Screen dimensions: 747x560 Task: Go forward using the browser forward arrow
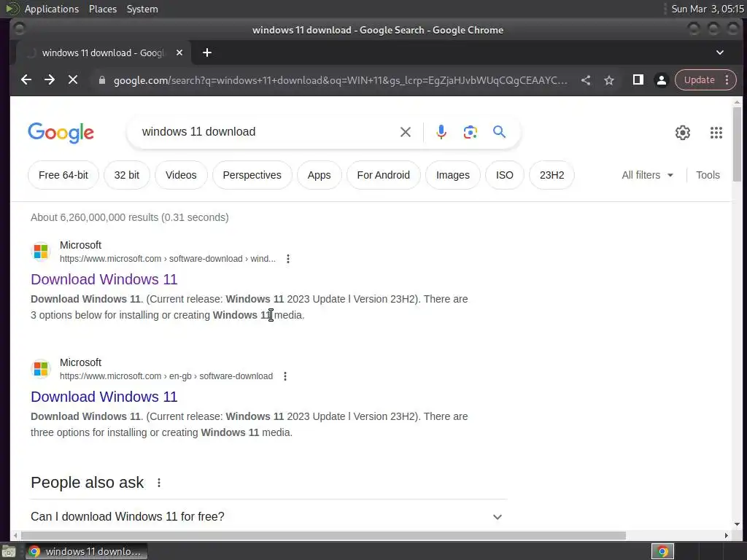tap(50, 80)
